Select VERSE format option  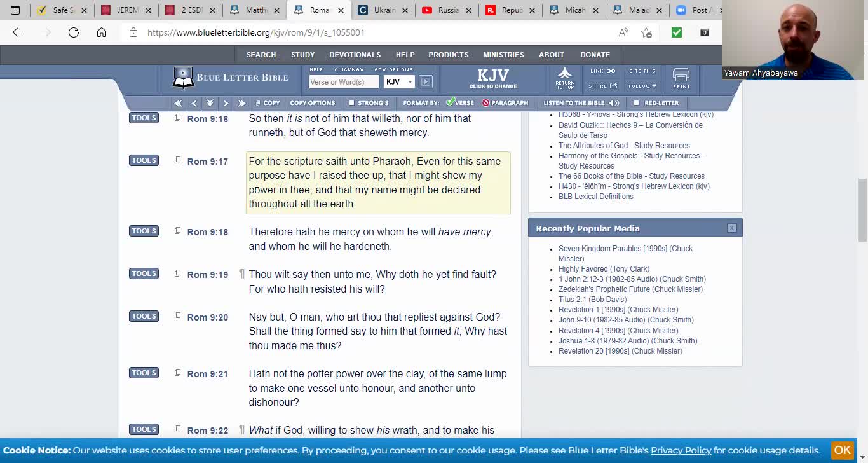coord(460,102)
